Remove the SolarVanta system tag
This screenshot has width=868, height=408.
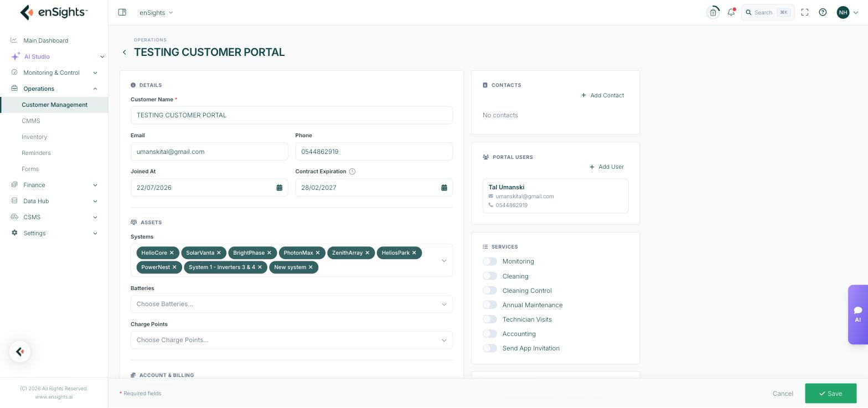[219, 253]
